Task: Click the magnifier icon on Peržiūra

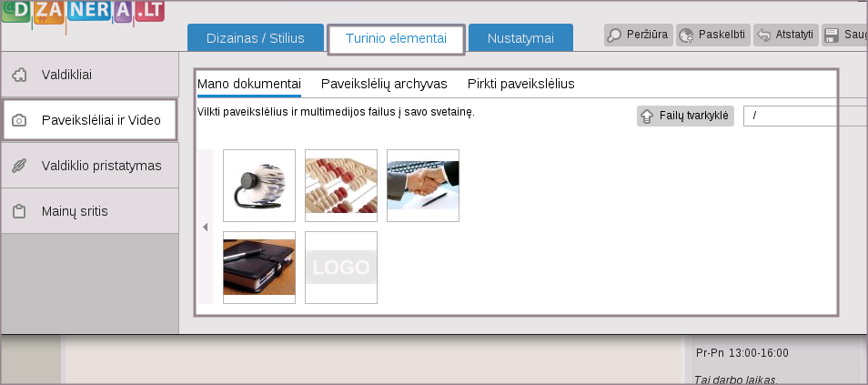Action: pyautogui.click(x=616, y=35)
